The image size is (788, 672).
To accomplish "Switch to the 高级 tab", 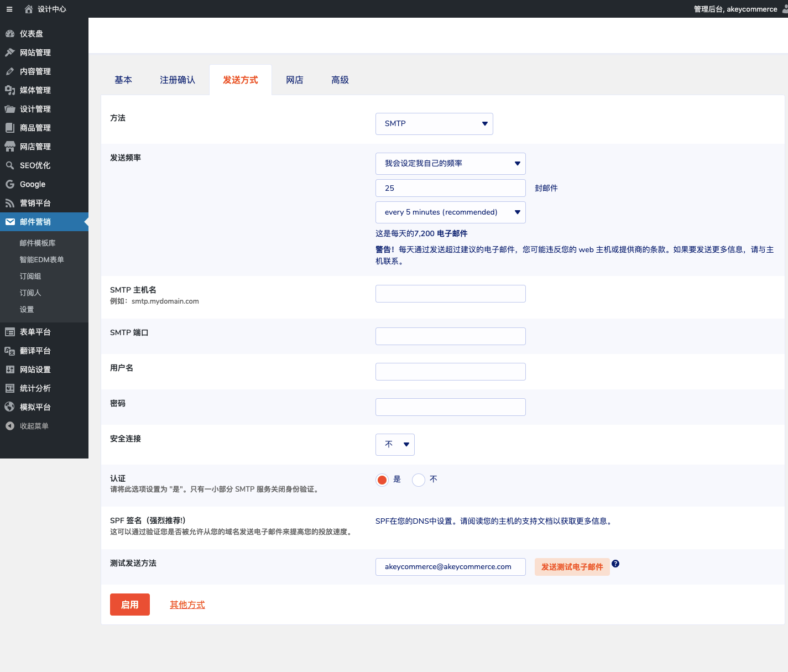I will [340, 80].
